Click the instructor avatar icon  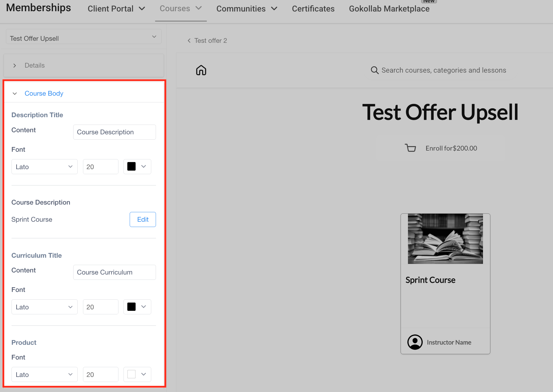[x=415, y=342]
